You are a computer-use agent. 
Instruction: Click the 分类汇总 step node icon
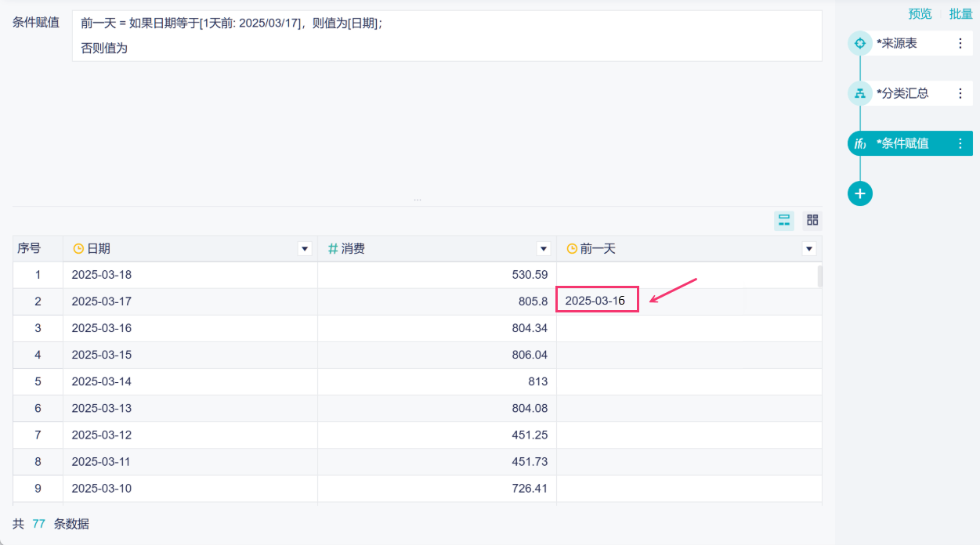click(x=860, y=93)
